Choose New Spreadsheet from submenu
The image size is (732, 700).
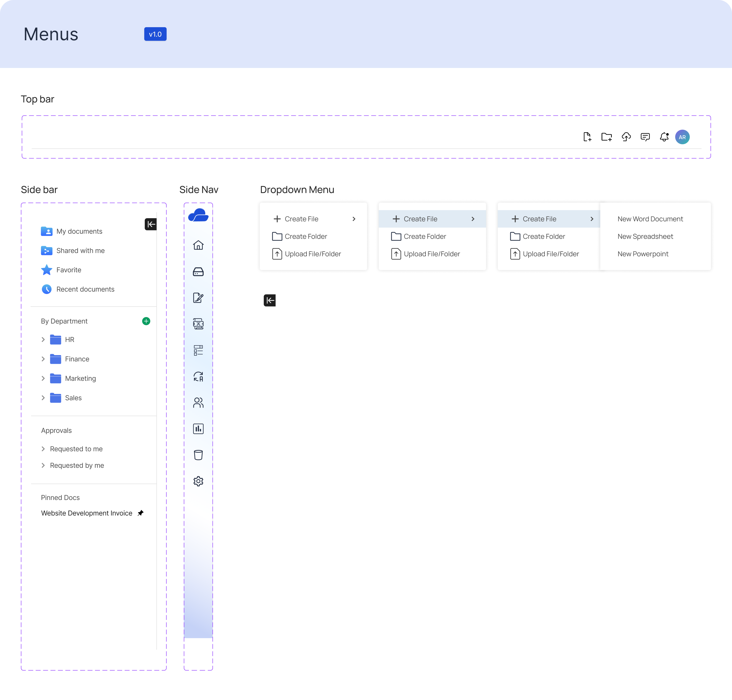(x=645, y=237)
